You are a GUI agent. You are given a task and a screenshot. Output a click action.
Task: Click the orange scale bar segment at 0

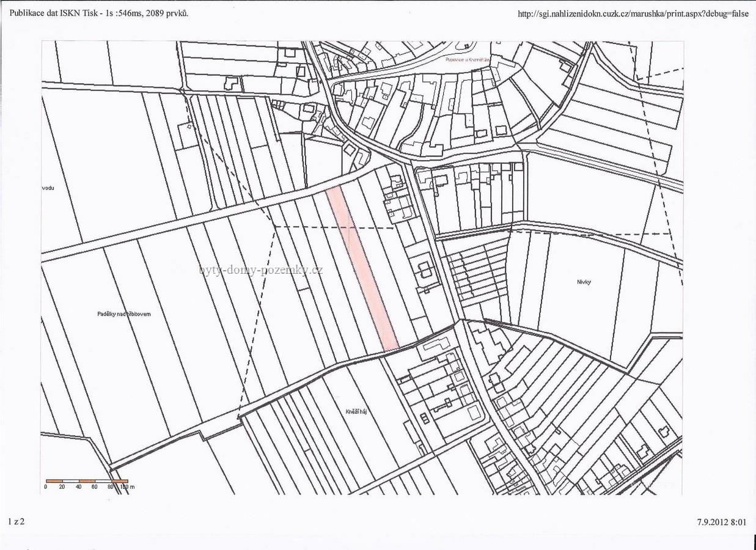click(54, 481)
